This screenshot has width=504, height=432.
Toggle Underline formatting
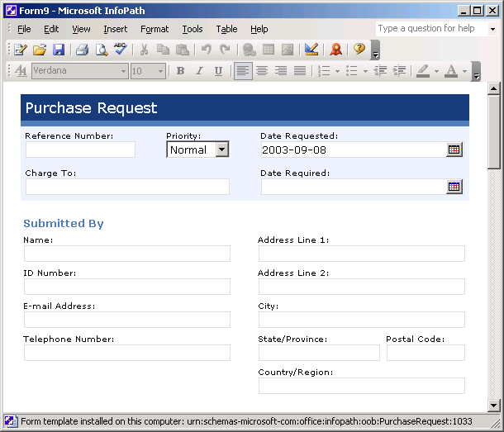click(x=219, y=71)
